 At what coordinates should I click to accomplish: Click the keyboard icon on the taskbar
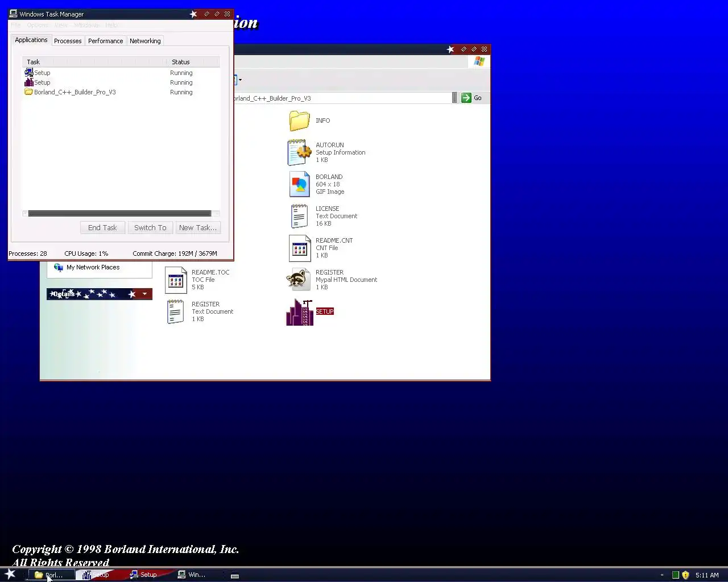[235, 575]
